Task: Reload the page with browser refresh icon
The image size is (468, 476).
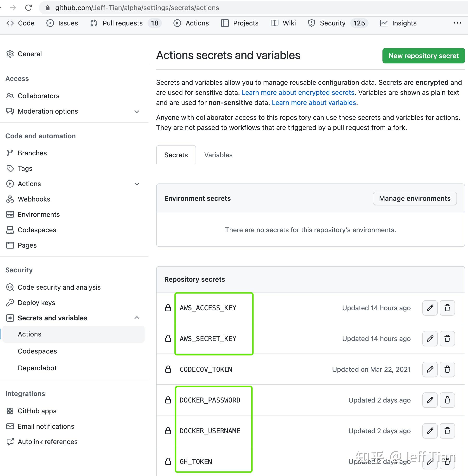Action: [x=29, y=8]
